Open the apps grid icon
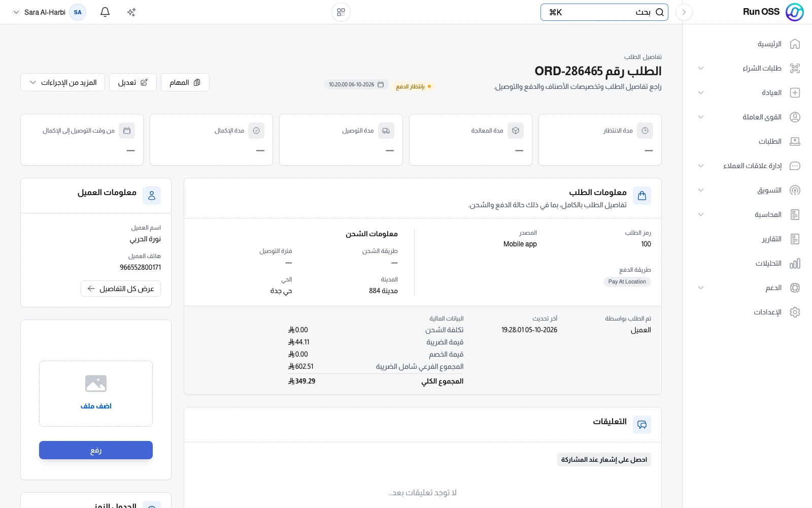The width and height of the screenshot is (812, 508). click(341, 12)
